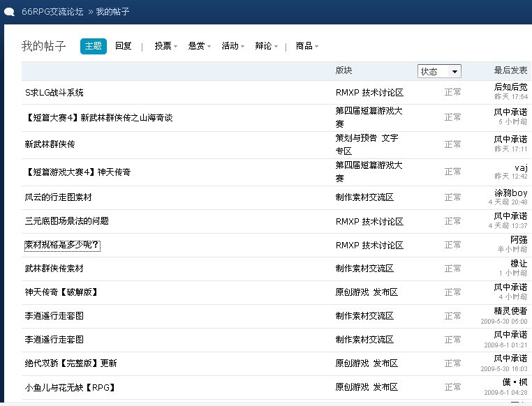Open 李逍遥行走套图 thread last posted by 精灵使者
Viewport: 532px width, 406px height.
pyautogui.click(x=54, y=316)
